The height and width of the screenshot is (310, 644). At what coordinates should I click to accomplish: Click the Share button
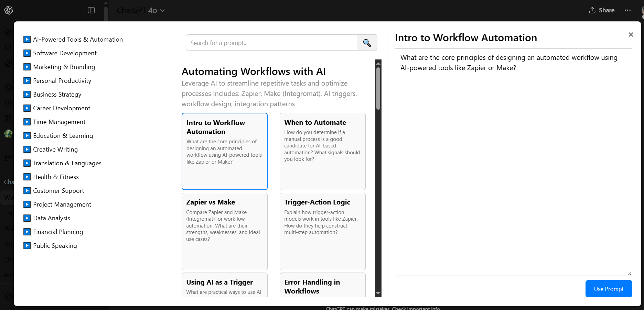point(601,10)
